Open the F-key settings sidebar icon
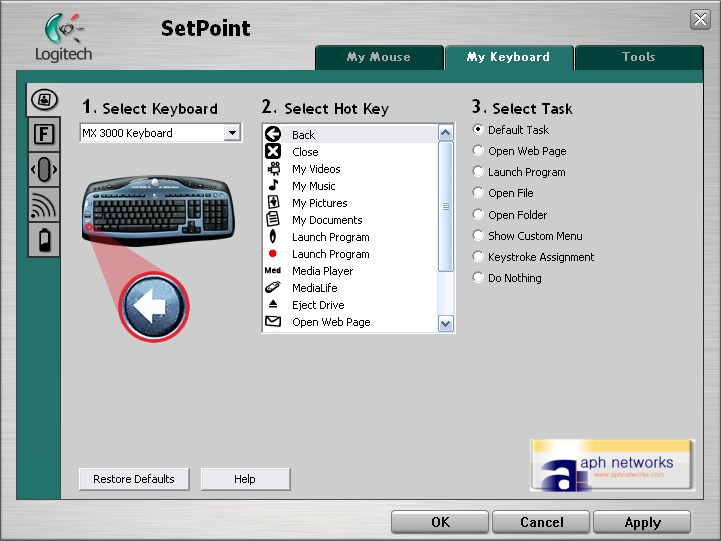Screen dimensions: 721x541 tap(43, 135)
